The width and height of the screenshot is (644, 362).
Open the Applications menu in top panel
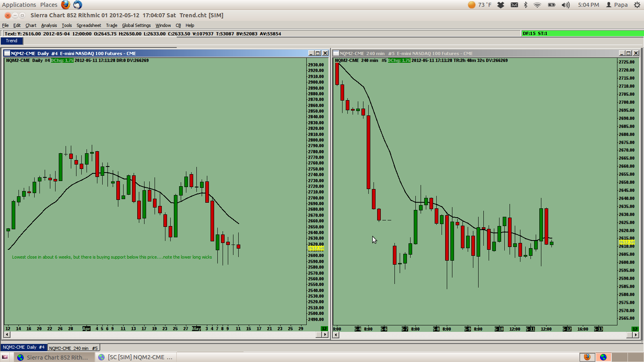click(19, 5)
